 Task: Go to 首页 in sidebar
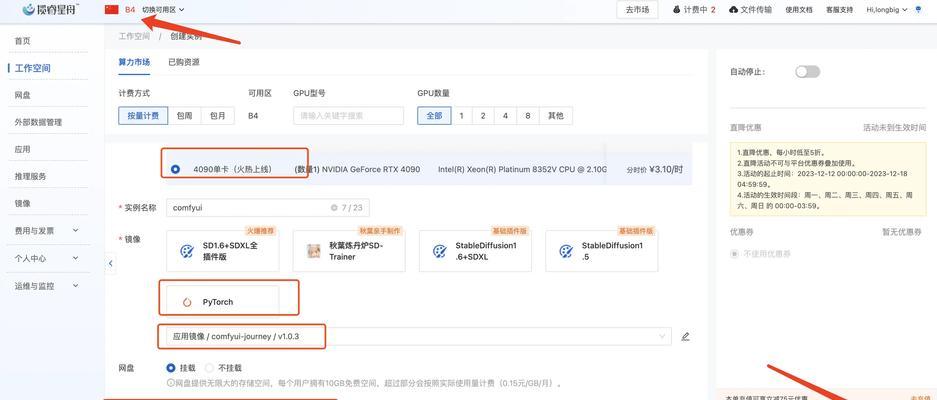[23, 41]
